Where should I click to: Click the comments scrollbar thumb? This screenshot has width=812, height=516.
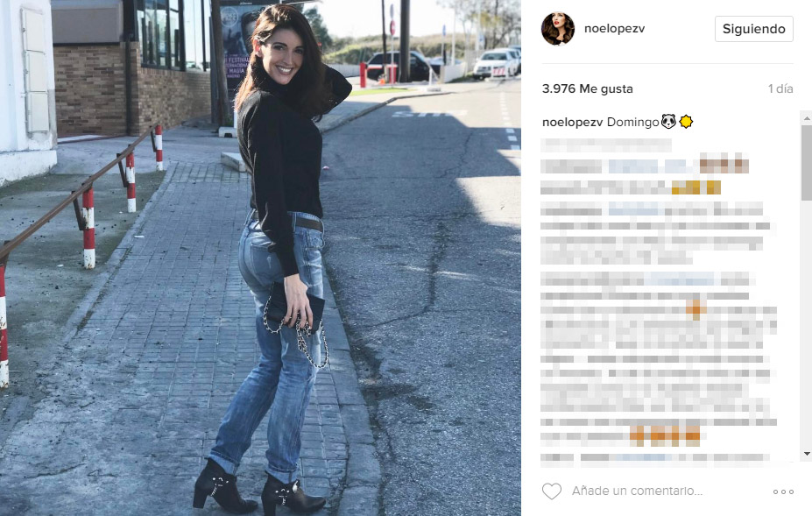pyautogui.click(x=806, y=162)
